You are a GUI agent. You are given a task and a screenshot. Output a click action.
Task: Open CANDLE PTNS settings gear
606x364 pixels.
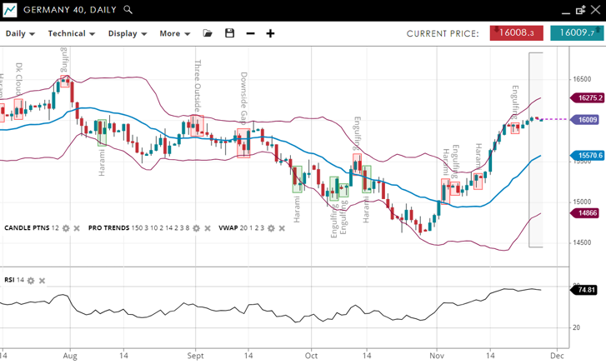point(67,227)
